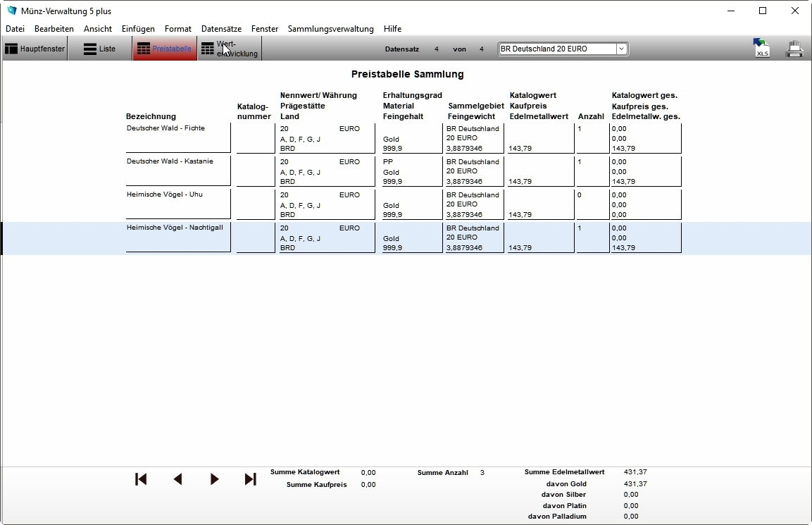Image resolution: width=812 pixels, height=525 pixels.
Task: Open Wertentwicklung view
Action: (x=230, y=49)
